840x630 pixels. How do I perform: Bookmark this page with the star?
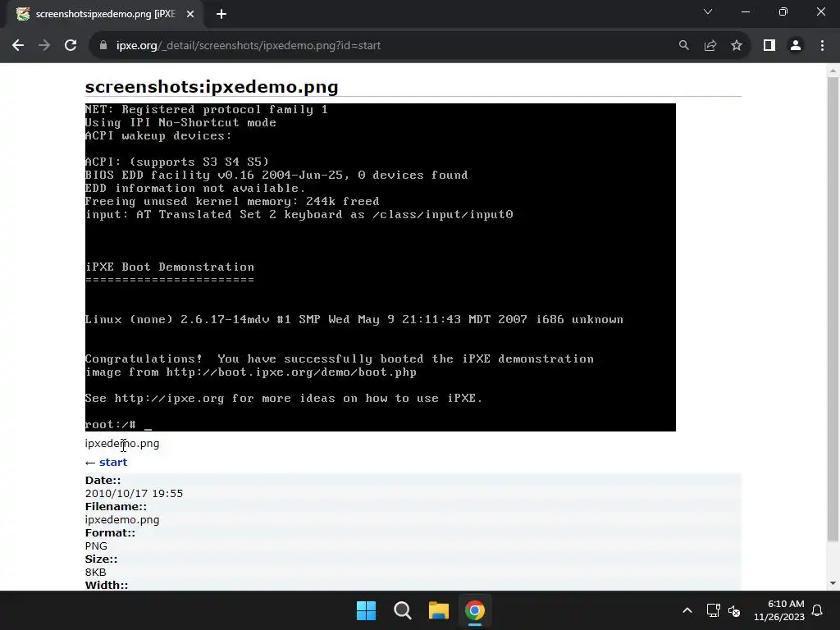[x=737, y=46]
